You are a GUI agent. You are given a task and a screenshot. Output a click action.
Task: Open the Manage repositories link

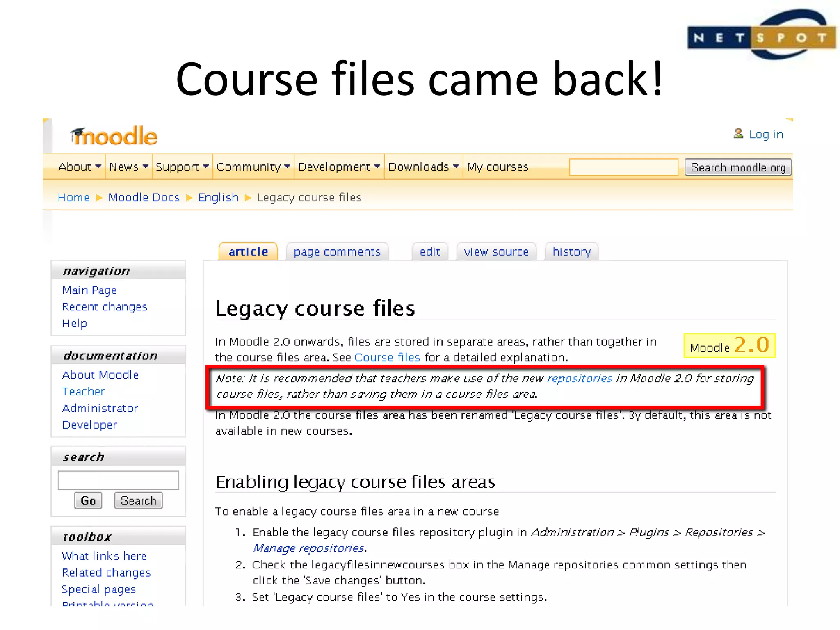coord(309,548)
